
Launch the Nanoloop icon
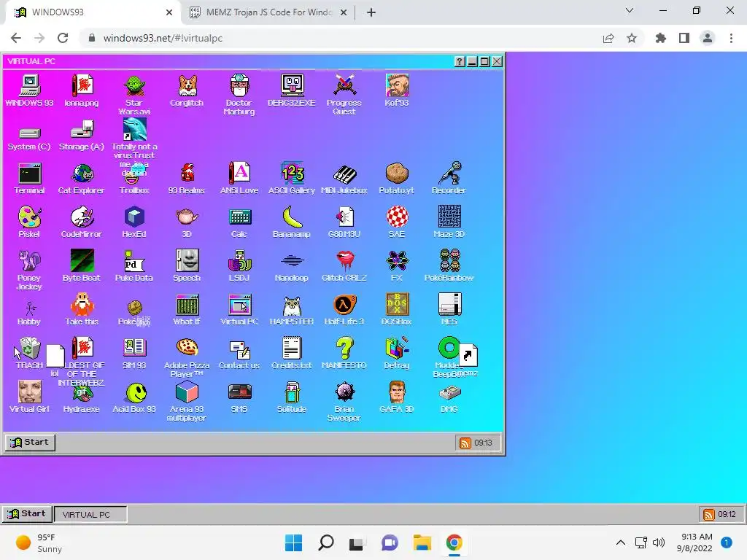pyautogui.click(x=292, y=262)
